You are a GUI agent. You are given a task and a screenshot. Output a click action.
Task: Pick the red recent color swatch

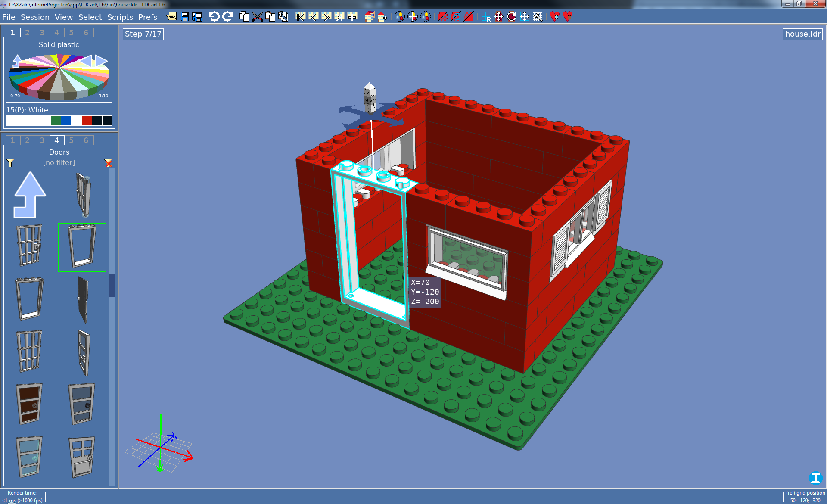point(87,121)
